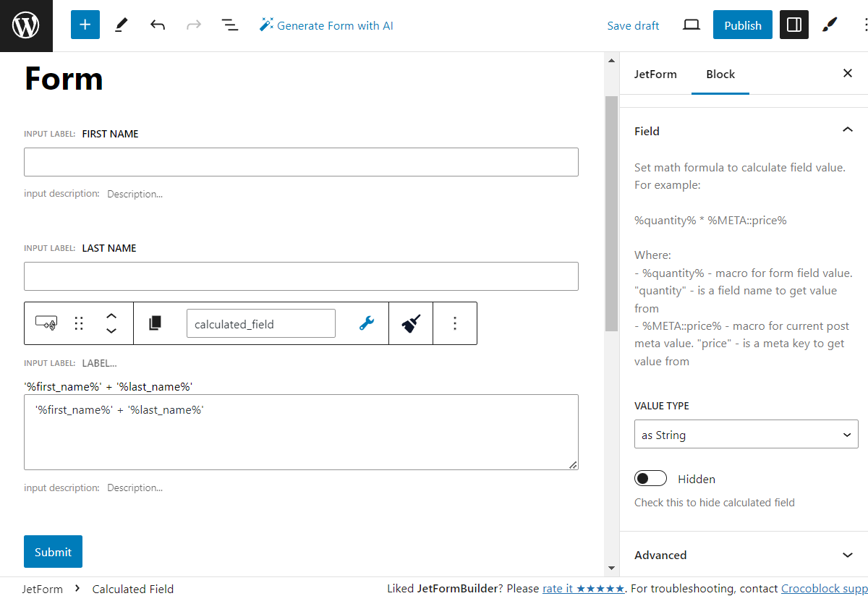The image size is (868, 596).
Task: Click the WordPress logo
Action: [26, 25]
